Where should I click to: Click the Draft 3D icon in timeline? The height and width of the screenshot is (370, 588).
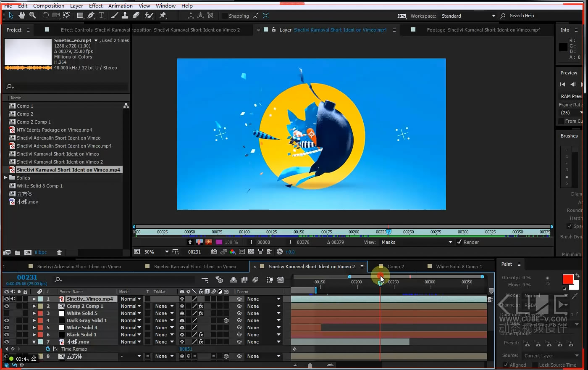point(219,280)
